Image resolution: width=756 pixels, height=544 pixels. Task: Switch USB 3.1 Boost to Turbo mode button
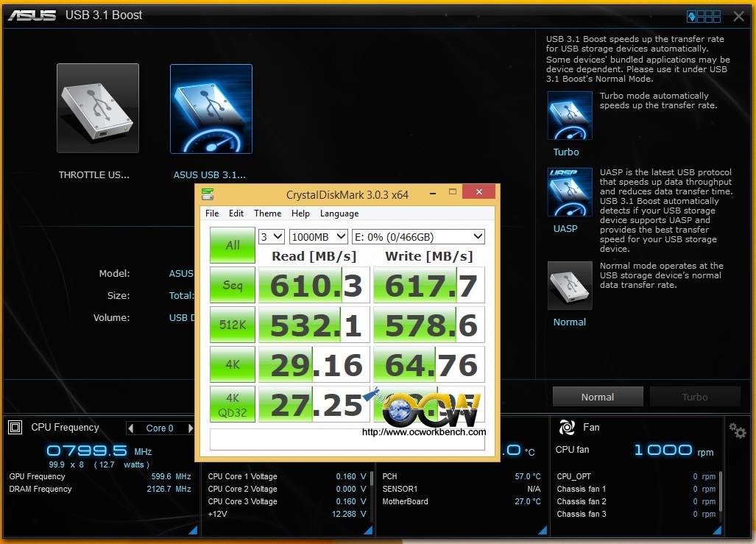tap(695, 397)
